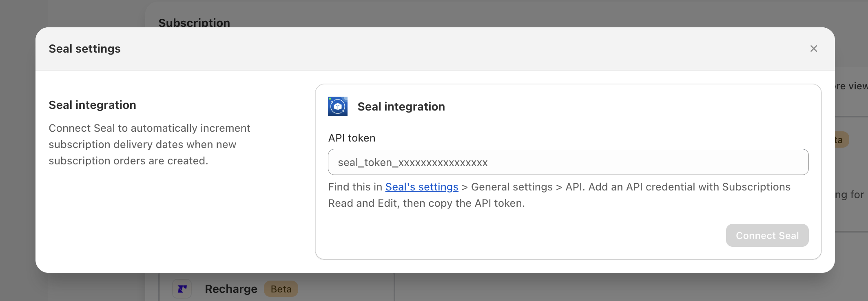Screen dimensions: 868x301
Task: Click the left-side Seal integration heading
Action: click(93, 105)
